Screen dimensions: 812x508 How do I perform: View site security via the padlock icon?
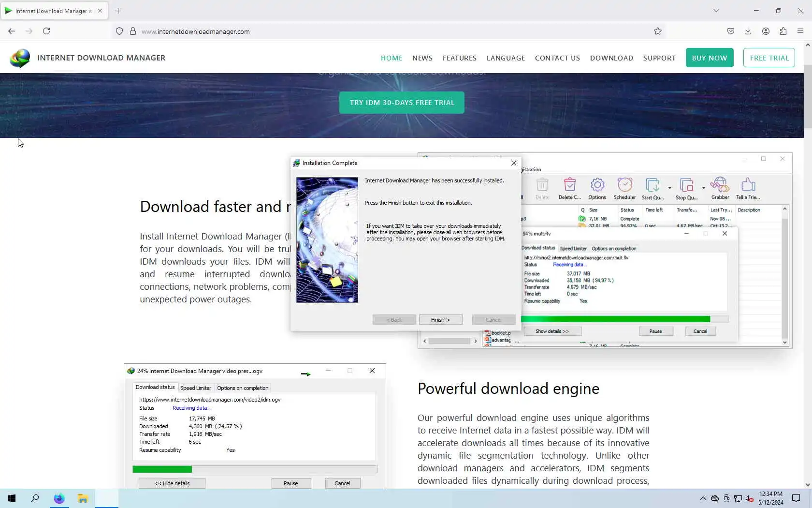pyautogui.click(x=133, y=31)
